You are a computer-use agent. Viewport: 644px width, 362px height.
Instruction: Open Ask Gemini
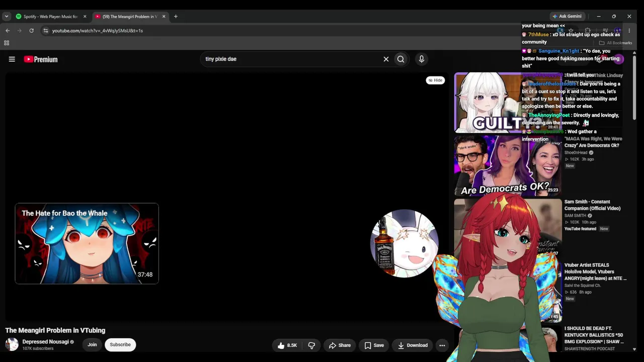point(567,17)
